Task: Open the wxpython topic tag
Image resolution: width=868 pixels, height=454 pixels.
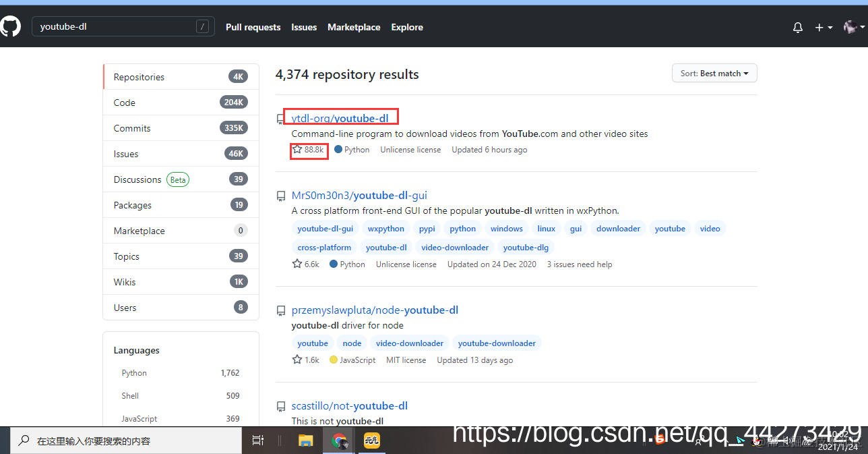Action: pos(386,229)
